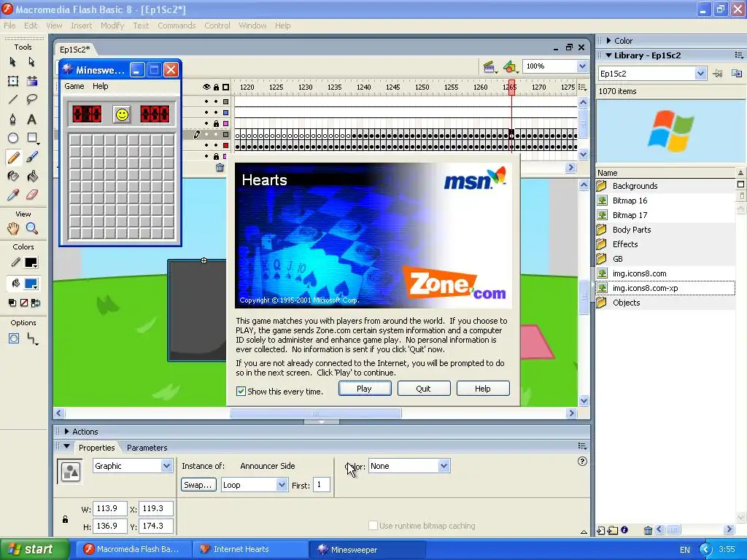Open the Modify menu
This screenshot has height=560, width=747.
tap(112, 26)
